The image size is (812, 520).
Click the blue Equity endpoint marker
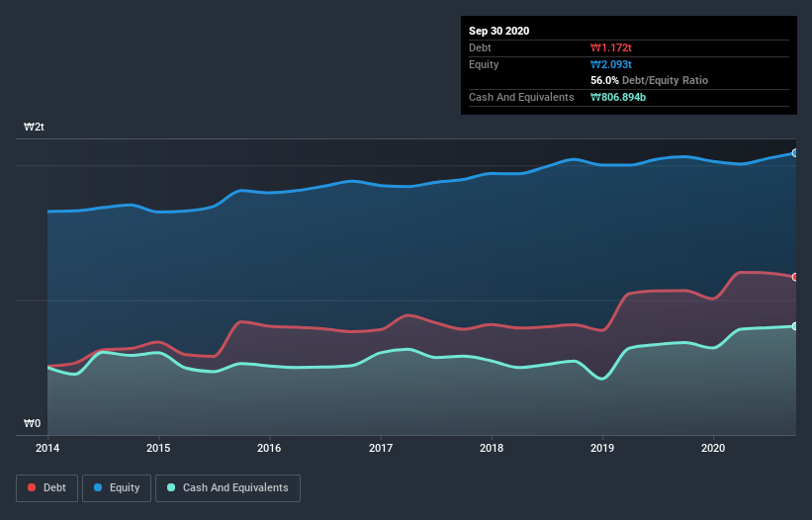(x=795, y=153)
